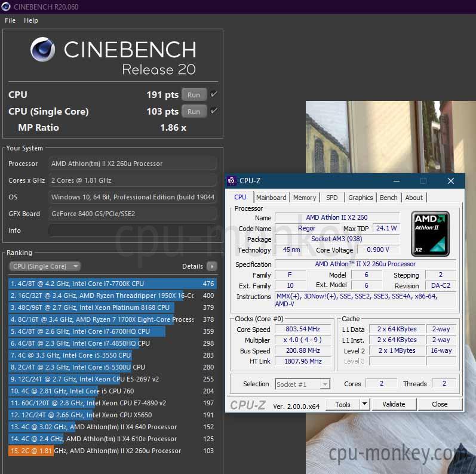Switch to the Mainboard tab in CPU-Z
This screenshot has height=474, width=476.
tap(271, 198)
